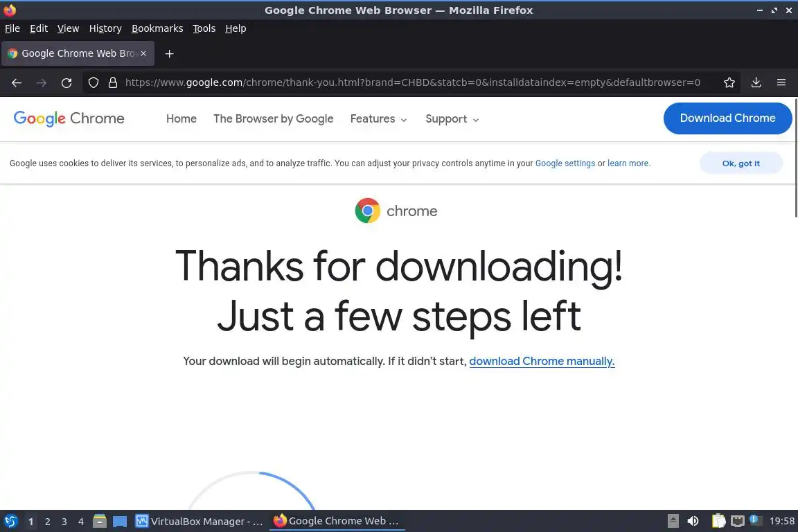View site security padlock info
798x532 pixels.
click(x=113, y=82)
